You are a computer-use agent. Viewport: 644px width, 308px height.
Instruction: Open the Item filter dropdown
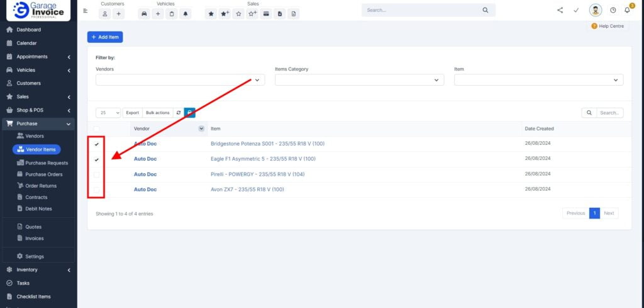point(539,80)
